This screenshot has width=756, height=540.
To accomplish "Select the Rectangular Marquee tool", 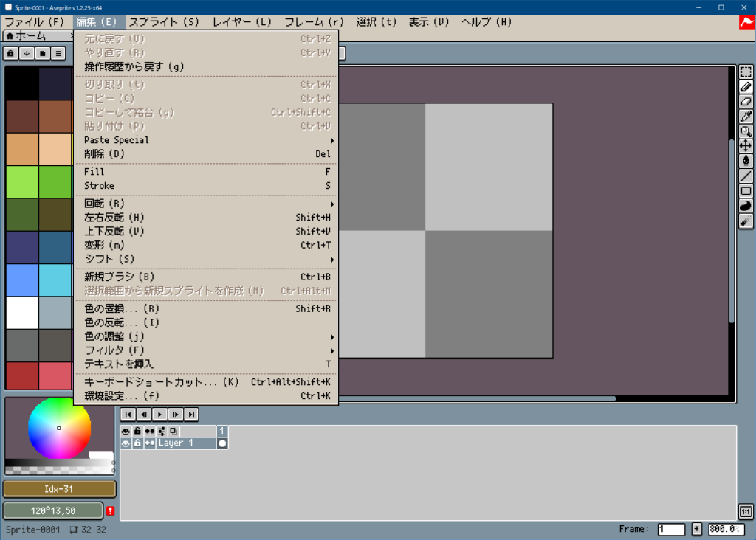I will (x=746, y=72).
